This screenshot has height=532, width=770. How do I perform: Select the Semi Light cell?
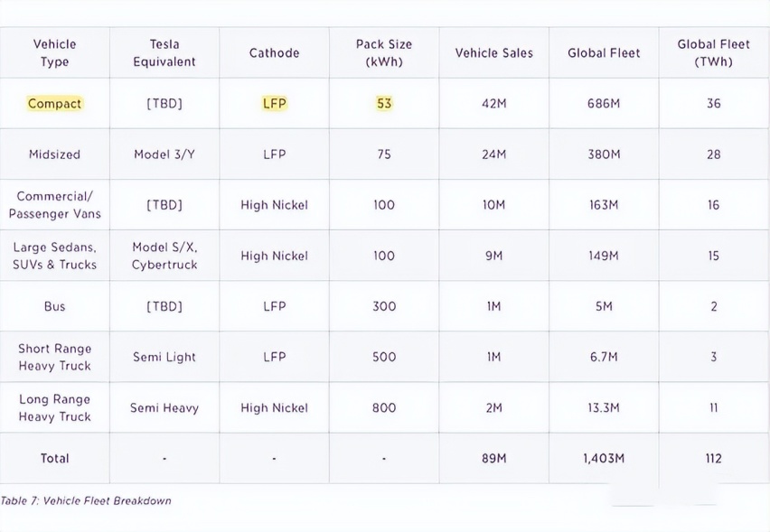(x=164, y=358)
